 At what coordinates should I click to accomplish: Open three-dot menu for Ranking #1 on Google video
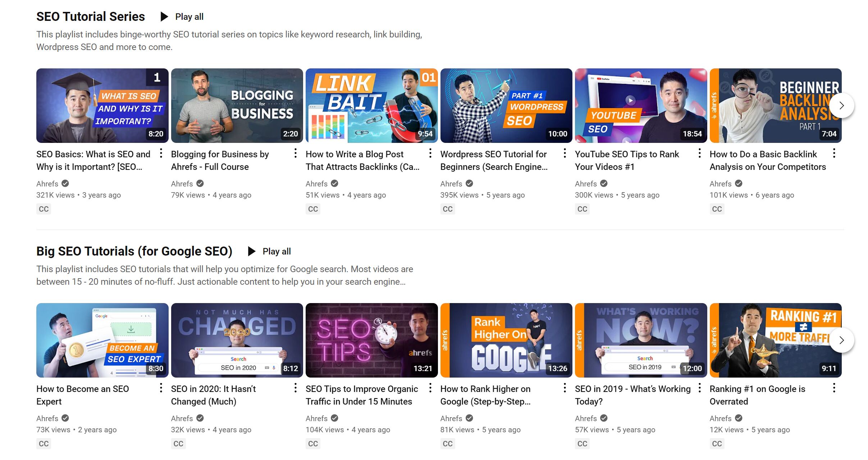pyautogui.click(x=834, y=388)
